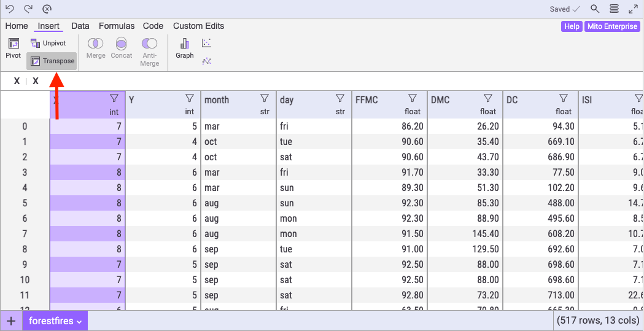Click the Redo arrow icon
This screenshot has height=331, width=644.
click(28, 9)
